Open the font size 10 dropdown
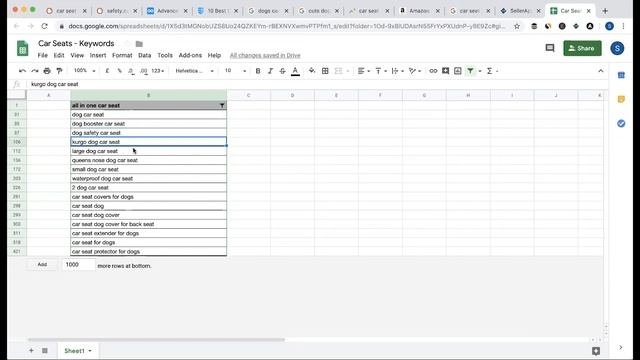This screenshot has width=640, height=360. [236, 71]
